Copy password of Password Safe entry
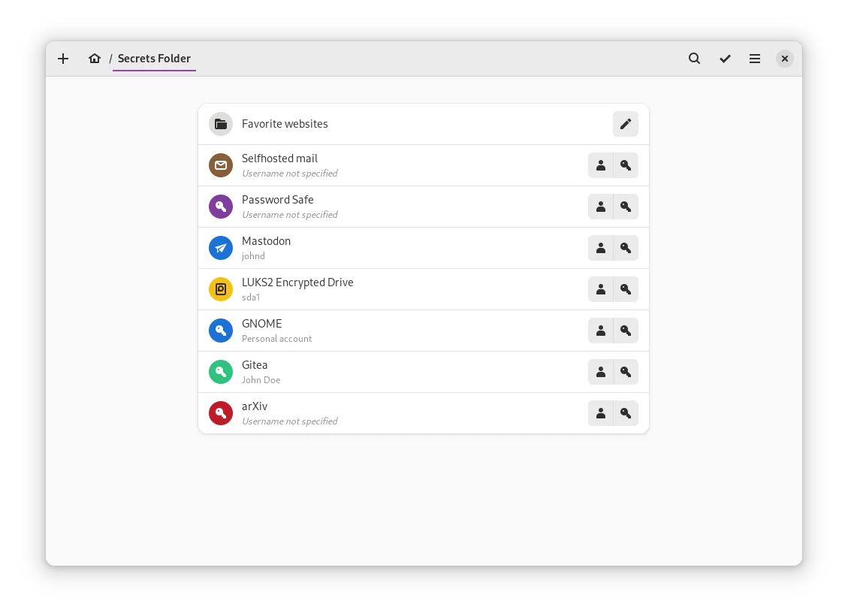The height and width of the screenshot is (616, 848). click(626, 207)
